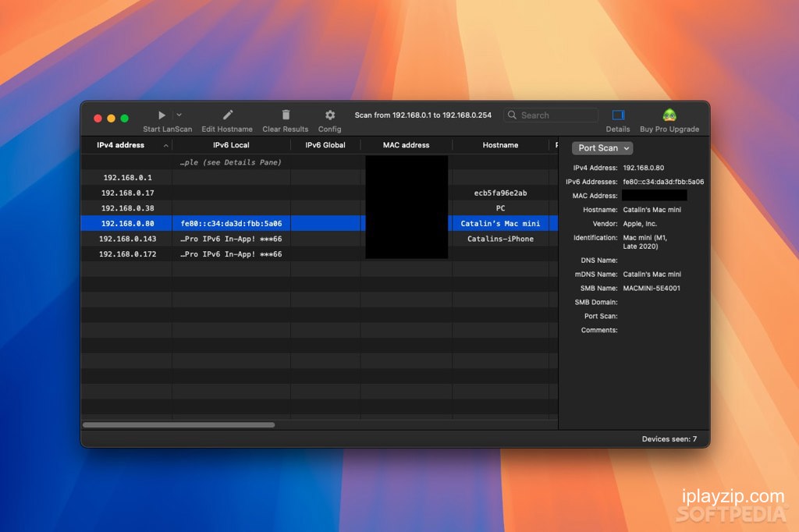
Task: Click the Comments field label
Action: point(599,330)
